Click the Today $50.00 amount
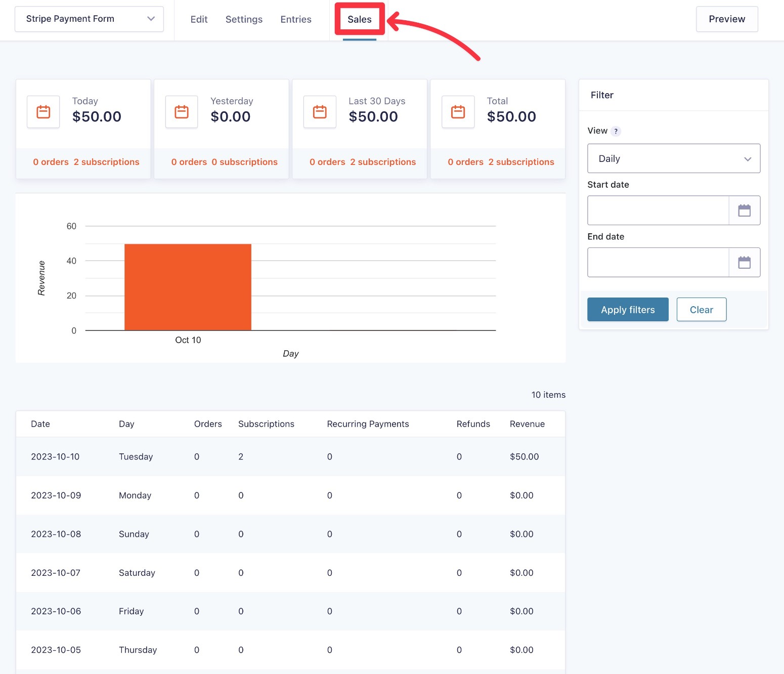 click(97, 116)
